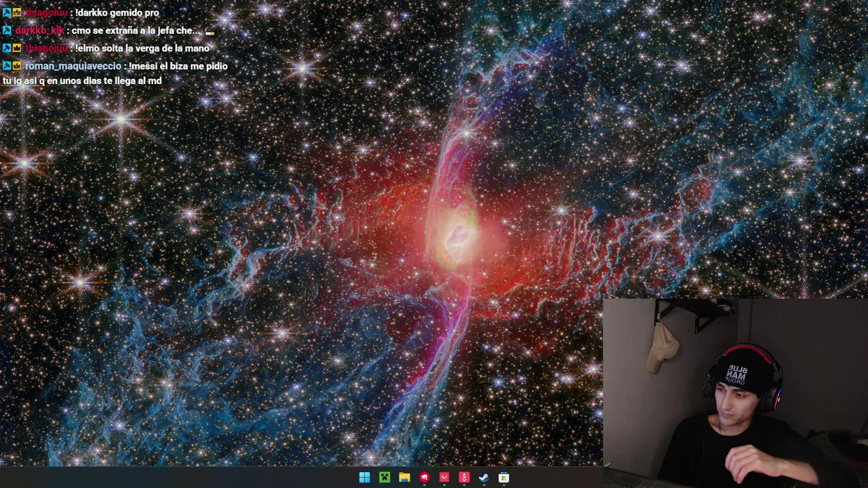The width and height of the screenshot is (868, 488).
Task: Open the Microsoft Store taskbar icon
Action: [x=504, y=478]
